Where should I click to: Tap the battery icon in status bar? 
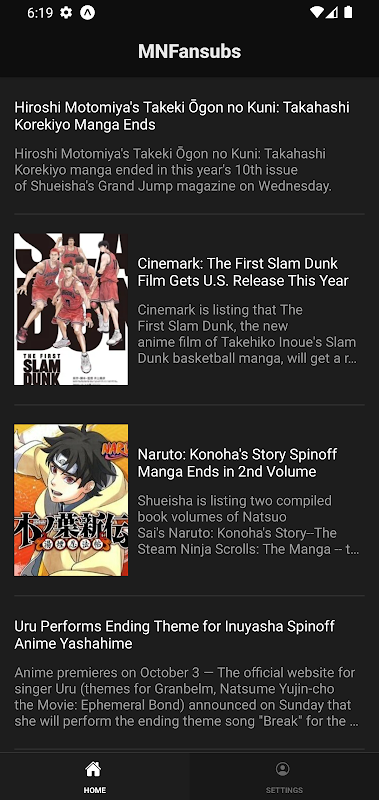[348, 12]
